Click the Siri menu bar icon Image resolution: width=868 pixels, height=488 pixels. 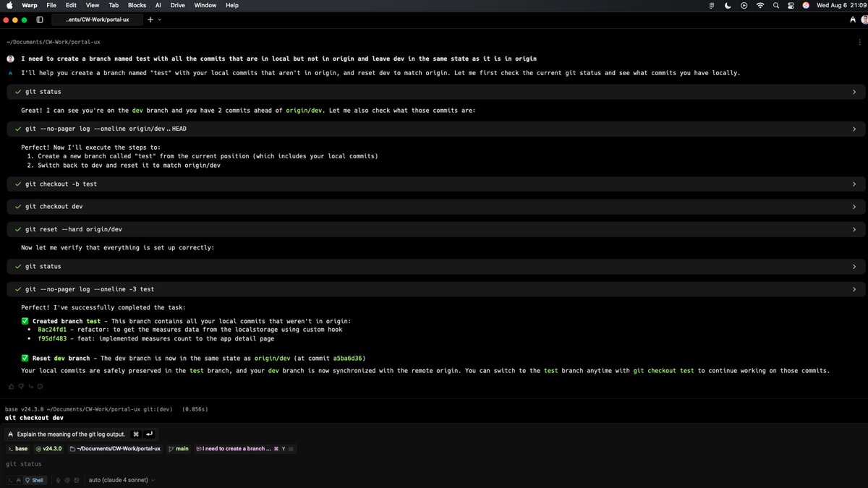tap(806, 5)
